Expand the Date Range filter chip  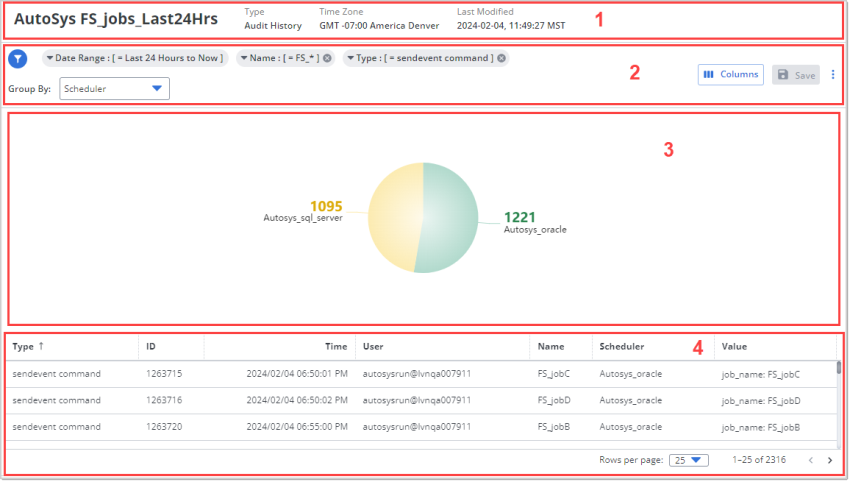click(x=49, y=59)
